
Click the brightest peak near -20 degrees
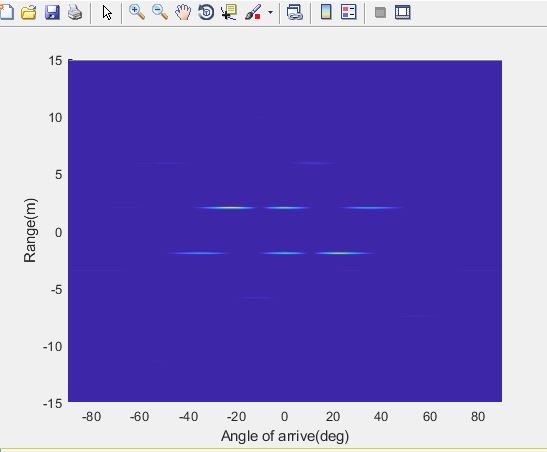pos(228,208)
